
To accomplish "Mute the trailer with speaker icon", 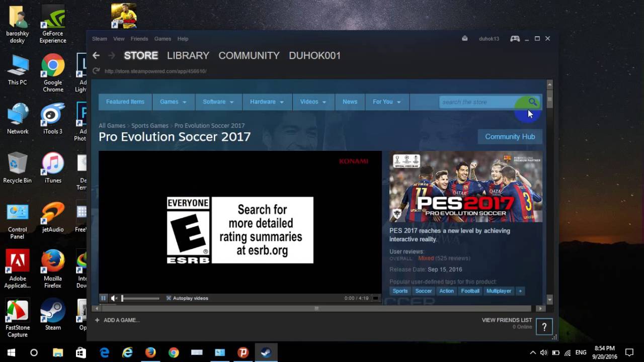I will [x=114, y=298].
